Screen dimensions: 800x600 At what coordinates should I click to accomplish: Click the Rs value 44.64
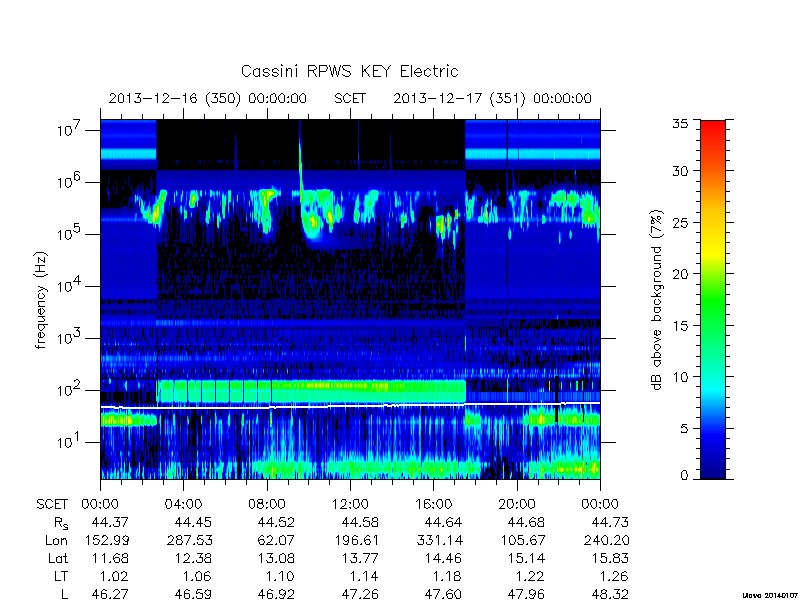click(x=443, y=522)
